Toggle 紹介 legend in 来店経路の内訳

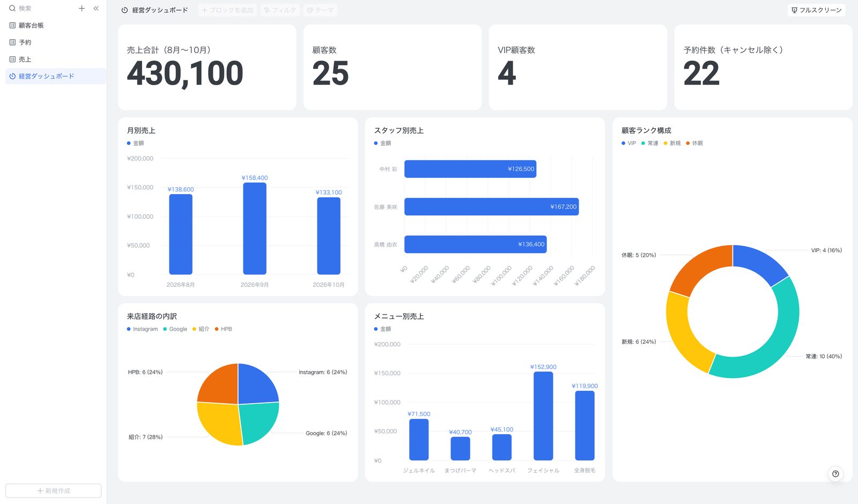[201, 329]
